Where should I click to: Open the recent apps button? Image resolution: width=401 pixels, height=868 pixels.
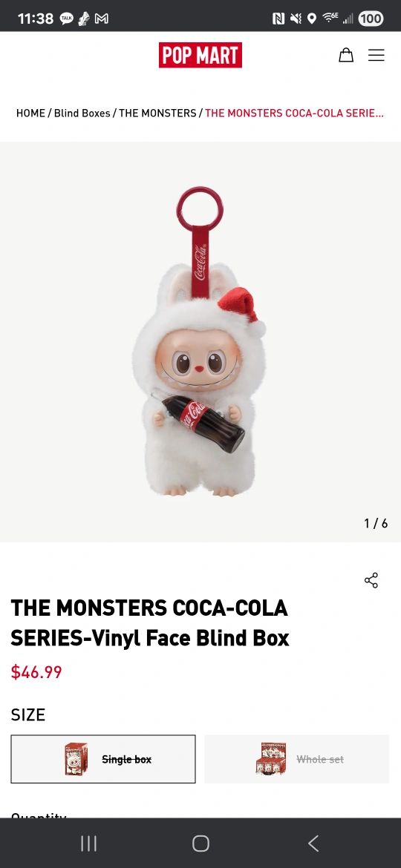[x=88, y=843]
